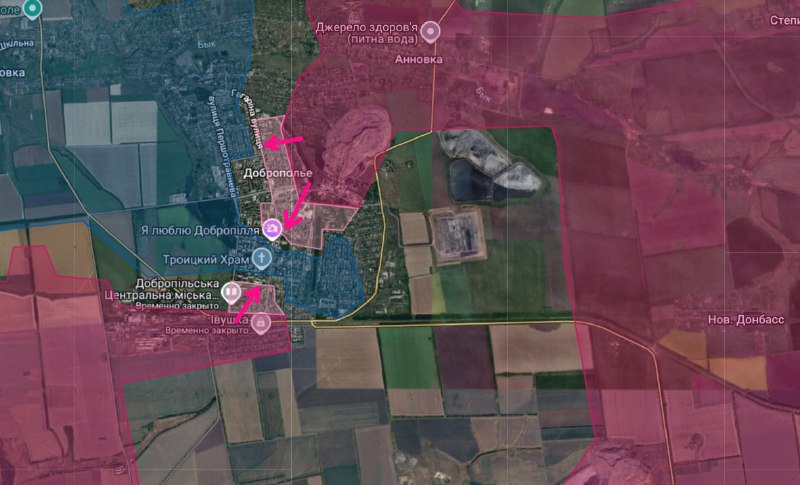800x485 pixels.
Task: Click the вулиця Першотравнева street label
Action: [222, 146]
